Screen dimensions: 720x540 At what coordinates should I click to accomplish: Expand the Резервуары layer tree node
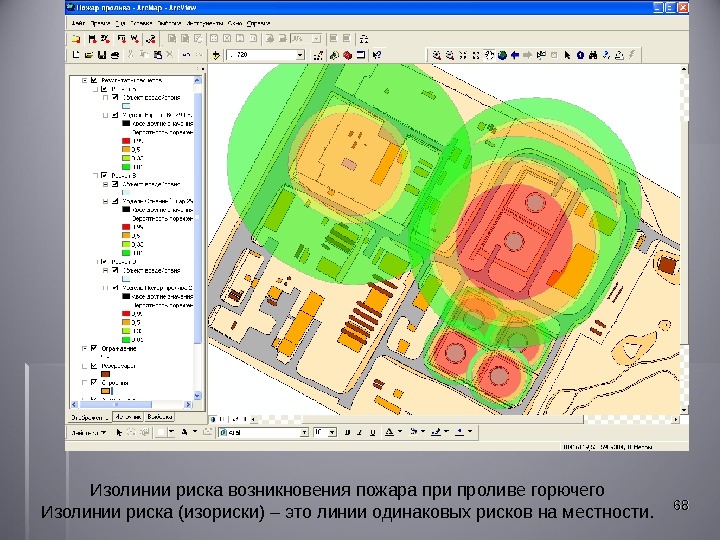[x=84, y=366]
